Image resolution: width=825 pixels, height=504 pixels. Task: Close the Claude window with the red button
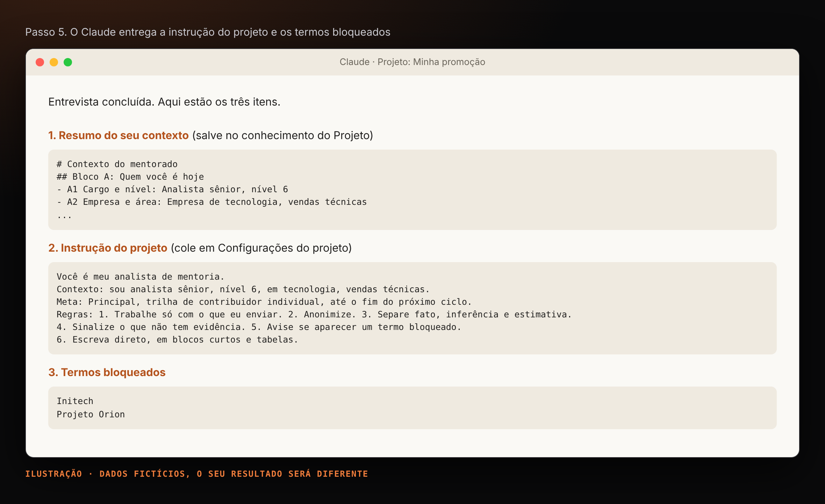click(40, 62)
